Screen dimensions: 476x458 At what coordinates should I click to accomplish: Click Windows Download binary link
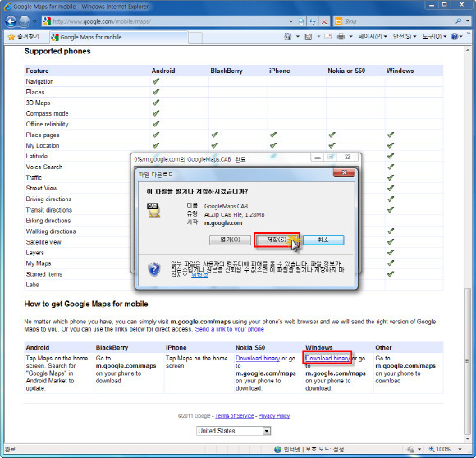[x=327, y=358]
